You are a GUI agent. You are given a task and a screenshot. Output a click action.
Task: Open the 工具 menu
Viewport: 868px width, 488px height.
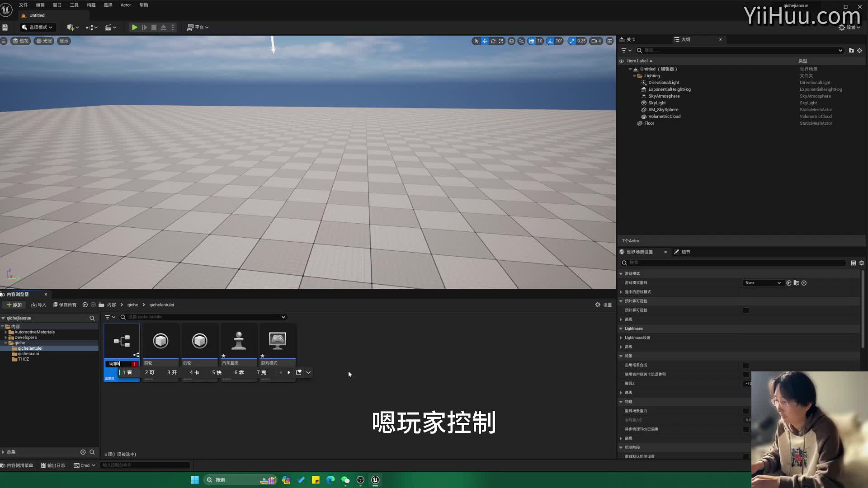tap(74, 5)
